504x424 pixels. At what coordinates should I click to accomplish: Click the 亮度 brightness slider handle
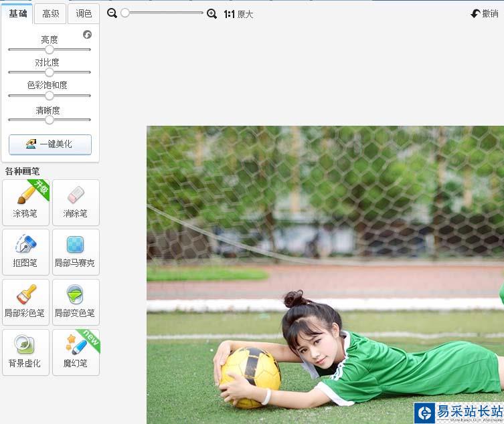click(x=49, y=49)
